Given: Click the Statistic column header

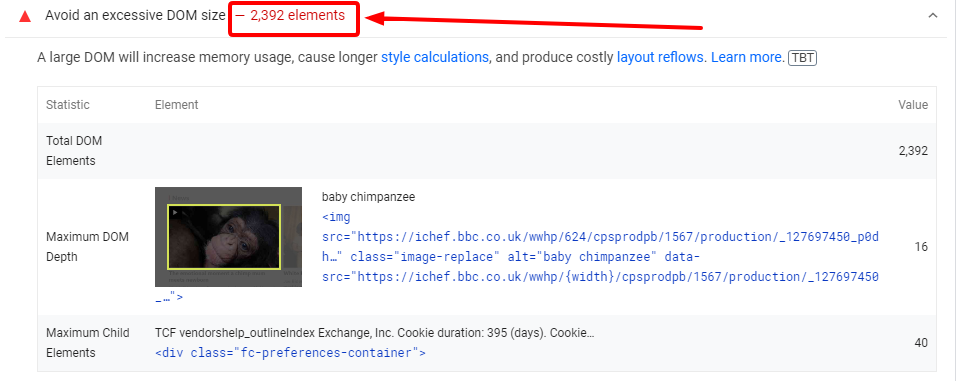Looking at the screenshot, I should [x=68, y=105].
